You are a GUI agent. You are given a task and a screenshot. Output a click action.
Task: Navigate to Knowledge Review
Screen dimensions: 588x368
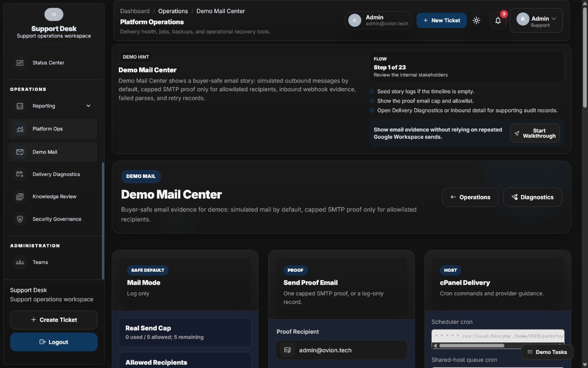[x=53, y=197]
